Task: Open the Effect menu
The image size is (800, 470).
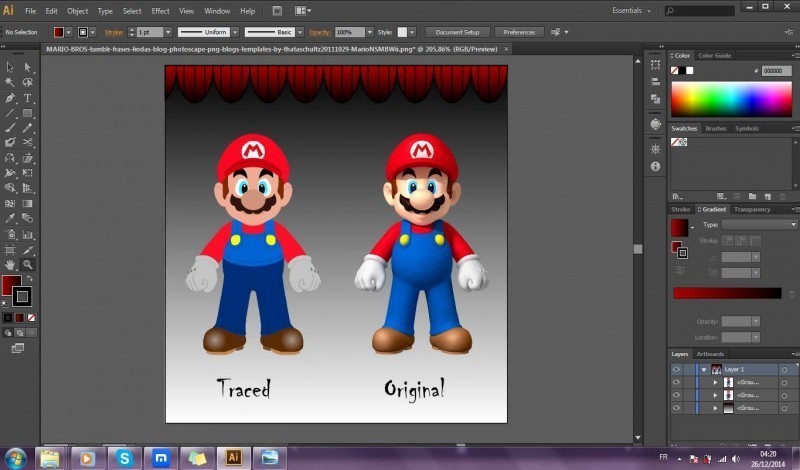Action: tap(160, 11)
